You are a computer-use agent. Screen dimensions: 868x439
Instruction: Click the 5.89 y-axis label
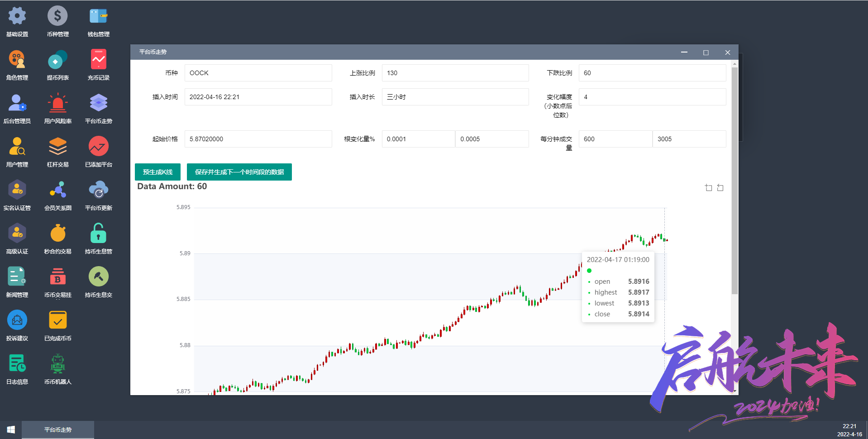point(185,253)
